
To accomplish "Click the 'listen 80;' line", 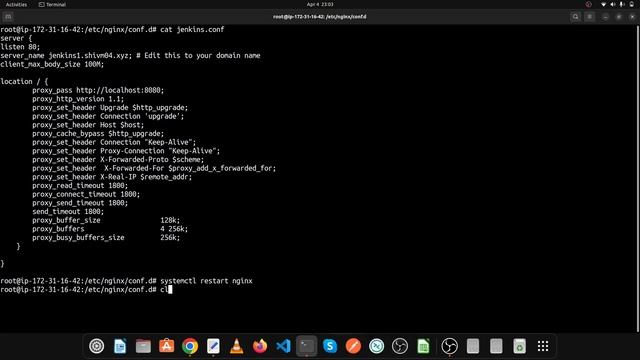I will [x=20, y=47].
